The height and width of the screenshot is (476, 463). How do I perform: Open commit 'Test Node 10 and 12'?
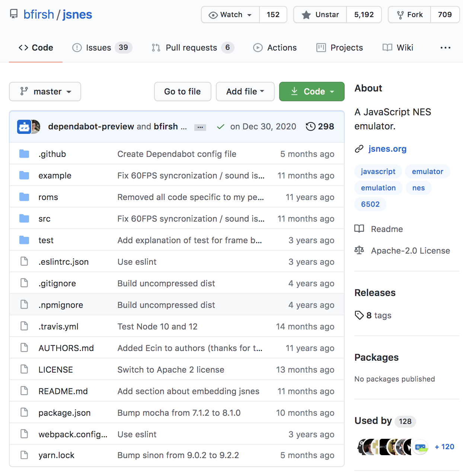coord(157,327)
